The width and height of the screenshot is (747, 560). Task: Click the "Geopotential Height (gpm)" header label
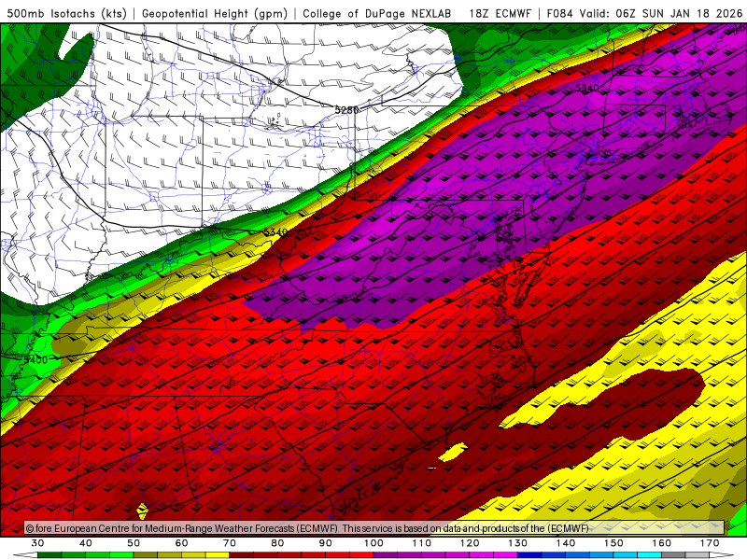click(215, 13)
